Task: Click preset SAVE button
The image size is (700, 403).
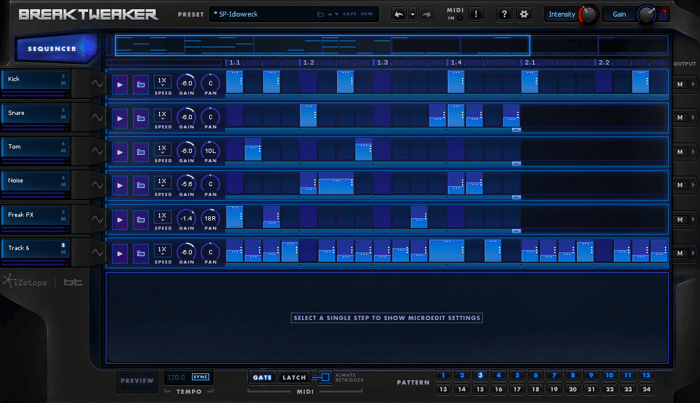Action: [350, 14]
